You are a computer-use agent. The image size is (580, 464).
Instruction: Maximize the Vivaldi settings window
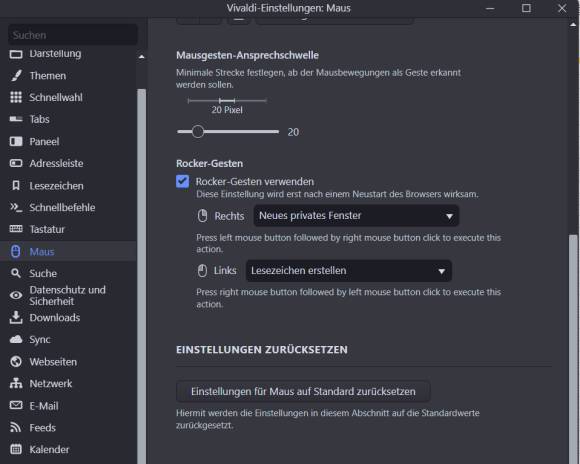click(x=526, y=8)
